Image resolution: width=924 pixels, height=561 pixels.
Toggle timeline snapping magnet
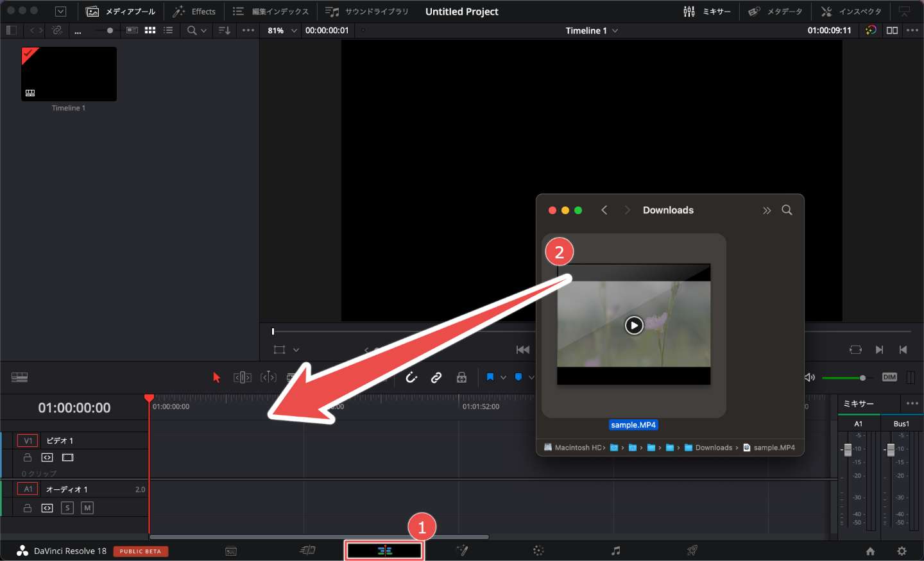click(x=411, y=378)
